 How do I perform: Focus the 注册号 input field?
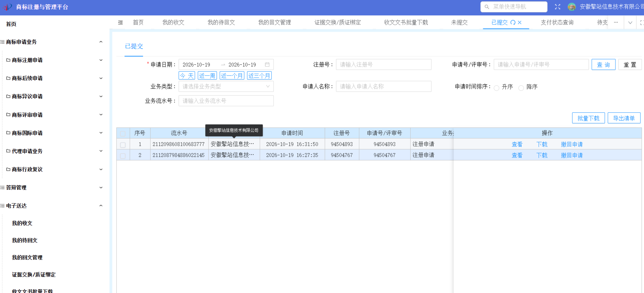(x=384, y=65)
